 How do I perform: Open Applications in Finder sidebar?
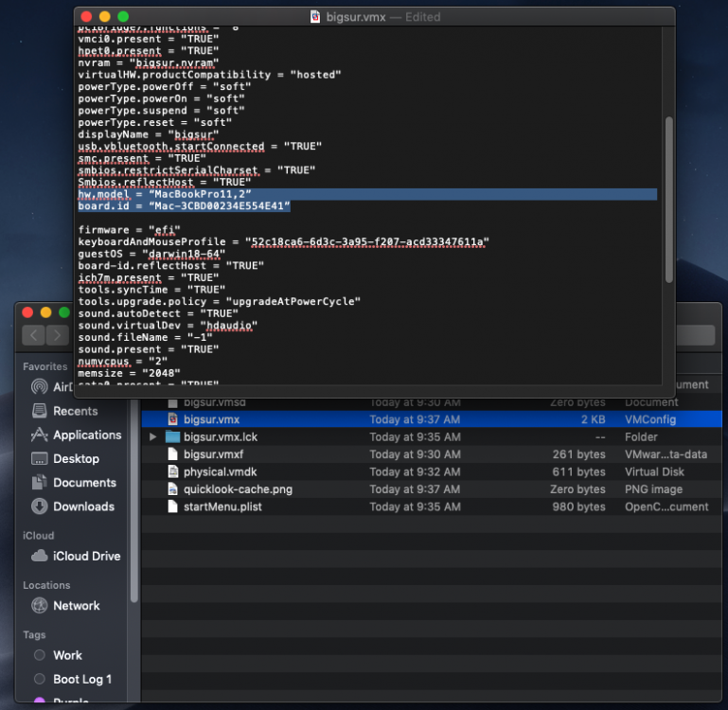(76, 435)
